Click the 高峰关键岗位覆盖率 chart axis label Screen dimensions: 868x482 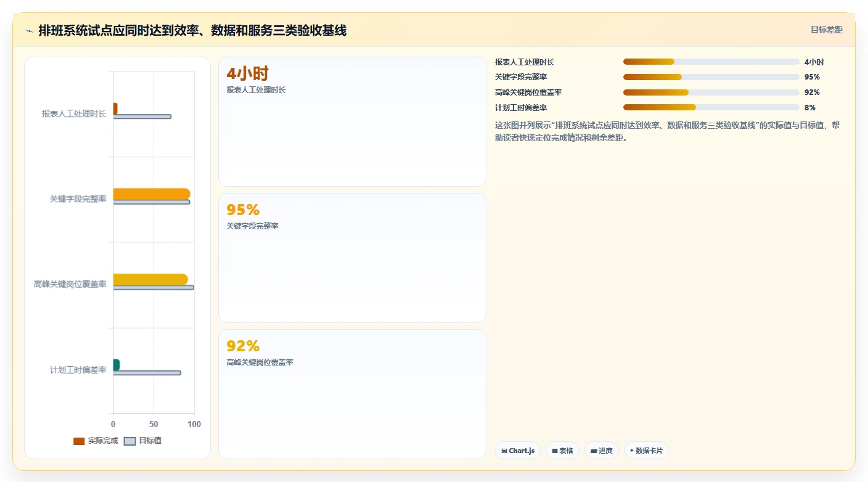coord(70,284)
